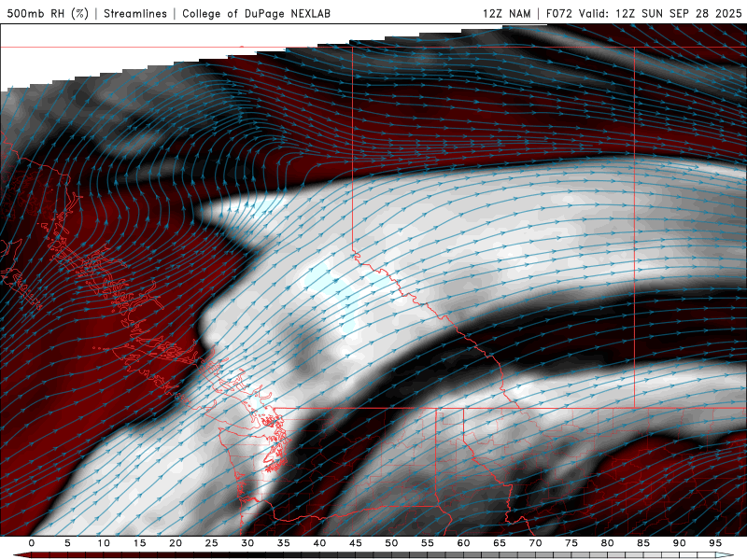The height and width of the screenshot is (560, 747).
Task: Click the '0' colorbar tick label
Action: coord(32,543)
